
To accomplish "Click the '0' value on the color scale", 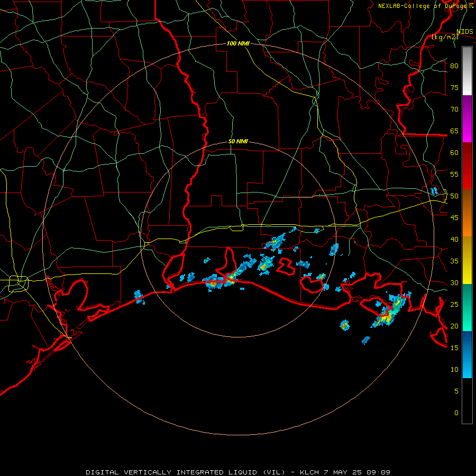I will click(456, 413).
